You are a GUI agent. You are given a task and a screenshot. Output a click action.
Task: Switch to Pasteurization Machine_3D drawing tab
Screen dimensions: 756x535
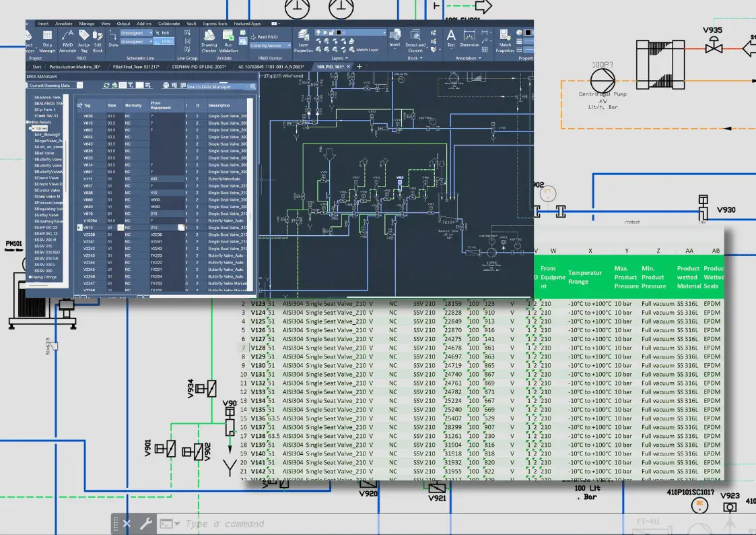click(x=75, y=67)
